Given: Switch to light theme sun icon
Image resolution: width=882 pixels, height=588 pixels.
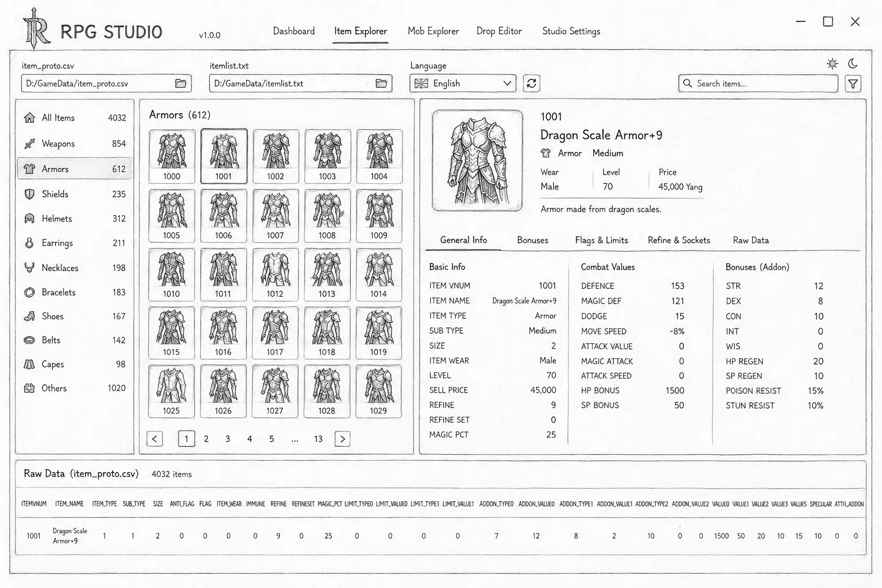Looking at the screenshot, I should coord(832,64).
